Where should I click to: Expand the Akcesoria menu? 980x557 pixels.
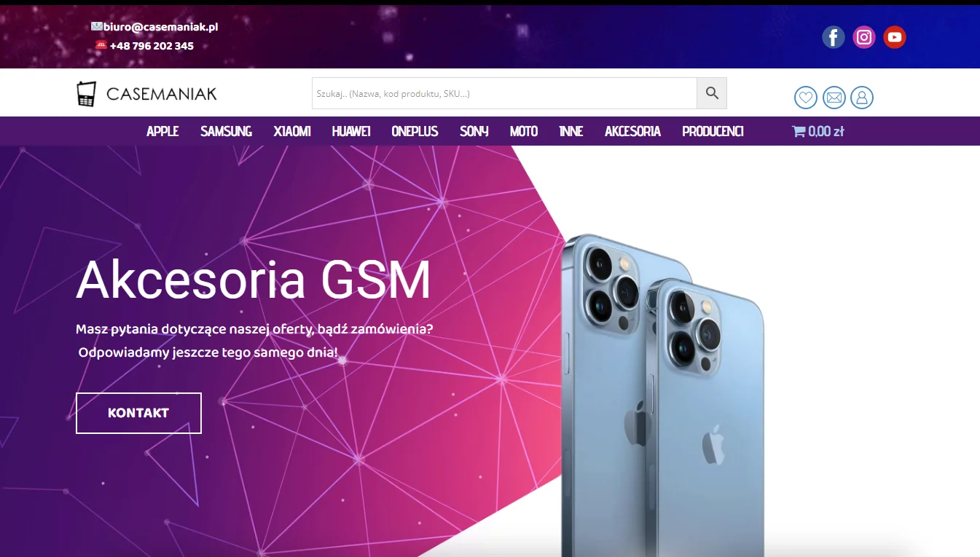click(x=632, y=132)
